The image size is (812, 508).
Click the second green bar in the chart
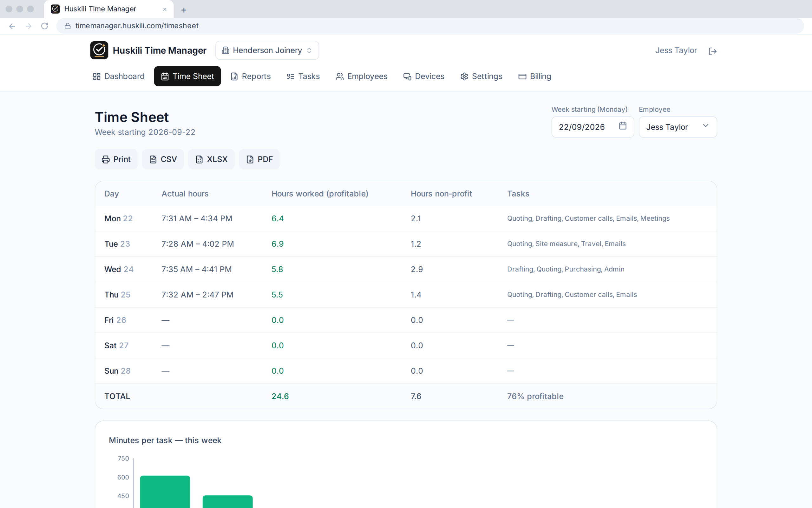[227, 502]
